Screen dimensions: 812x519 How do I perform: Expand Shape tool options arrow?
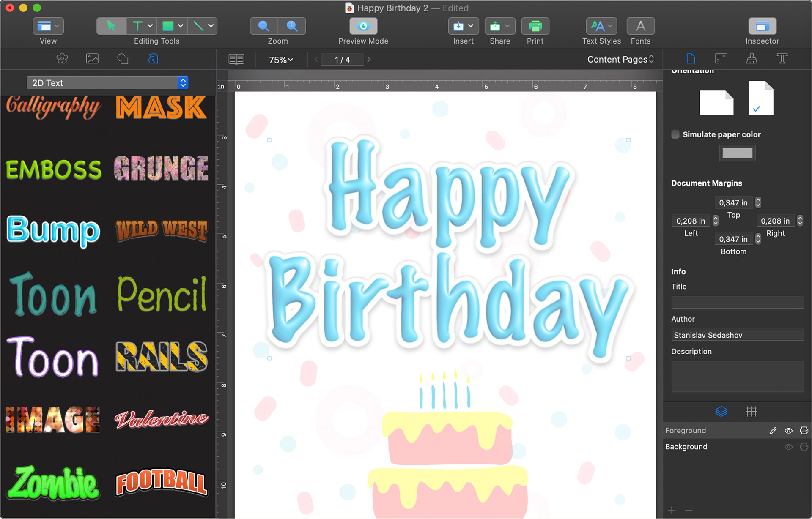click(181, 26)
